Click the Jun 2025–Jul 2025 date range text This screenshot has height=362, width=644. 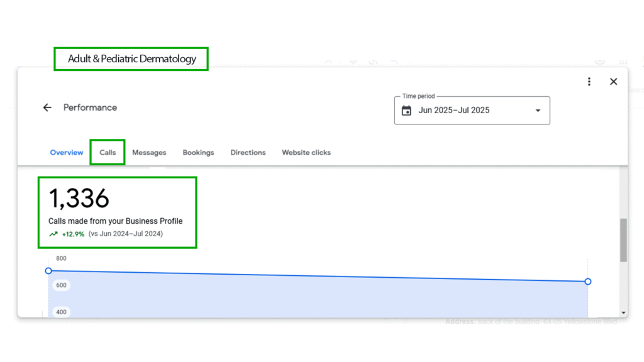(453, 111)
